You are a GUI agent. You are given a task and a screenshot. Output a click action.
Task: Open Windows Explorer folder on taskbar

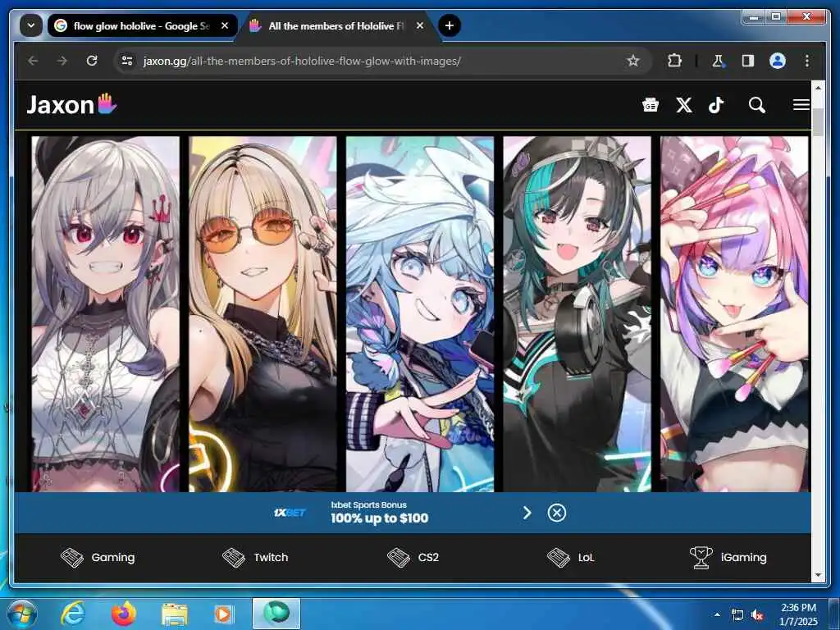click(174, 614)
